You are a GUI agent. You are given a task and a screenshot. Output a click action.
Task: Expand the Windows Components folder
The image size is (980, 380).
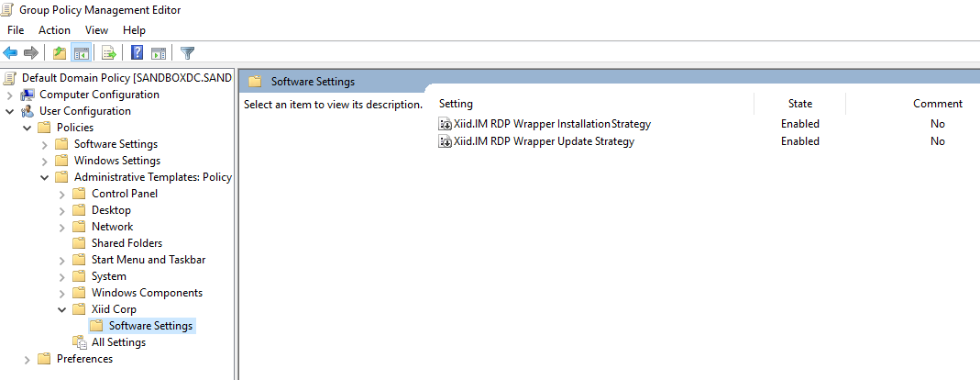click(62, 293)
